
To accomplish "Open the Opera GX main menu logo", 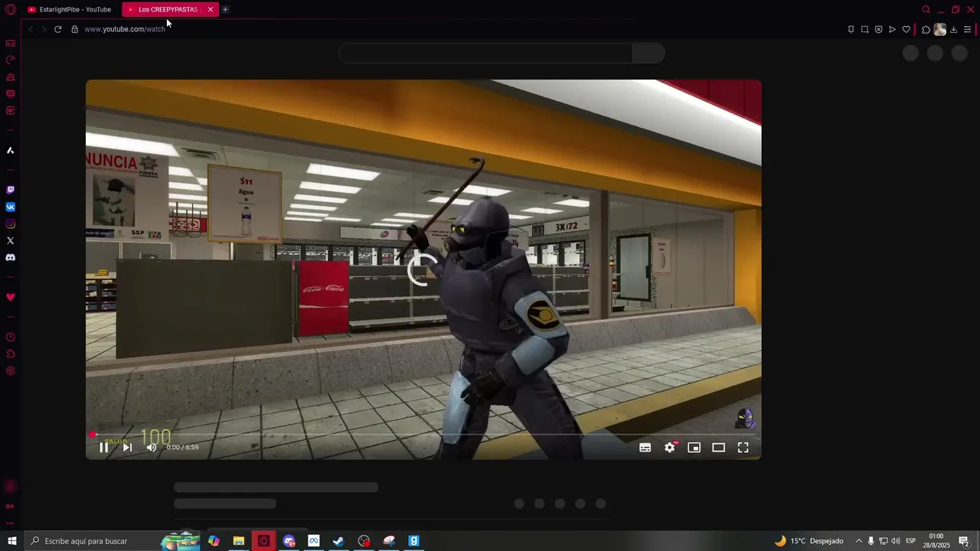I will point(10,9).
